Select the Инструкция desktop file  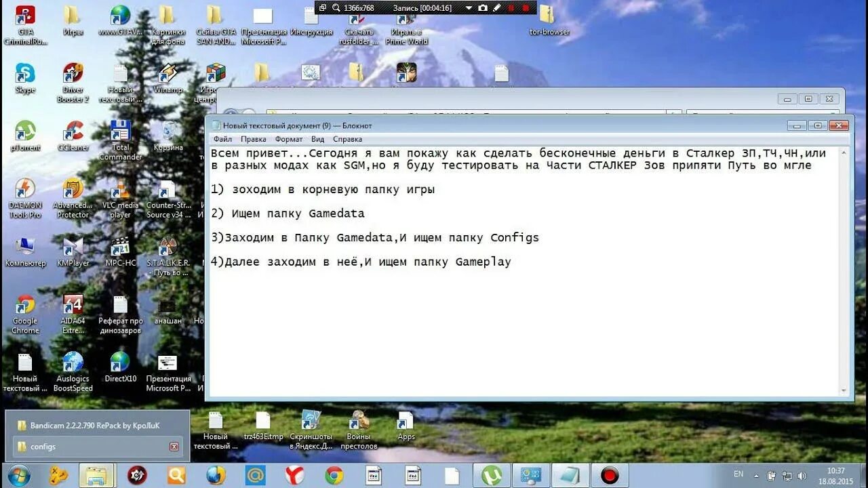tap(311, 21)
